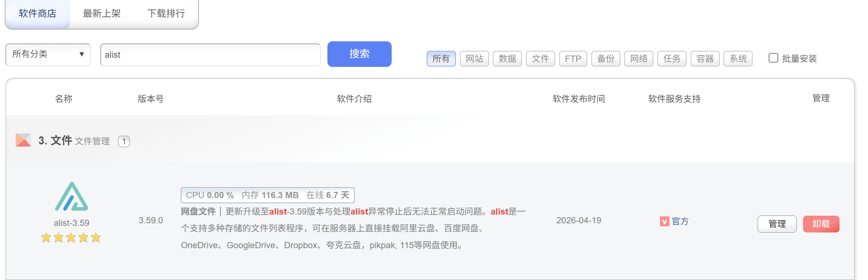Click the 软件介绍 column header
868x280 pixels.
pyautogui.click(x=354, y=99)
